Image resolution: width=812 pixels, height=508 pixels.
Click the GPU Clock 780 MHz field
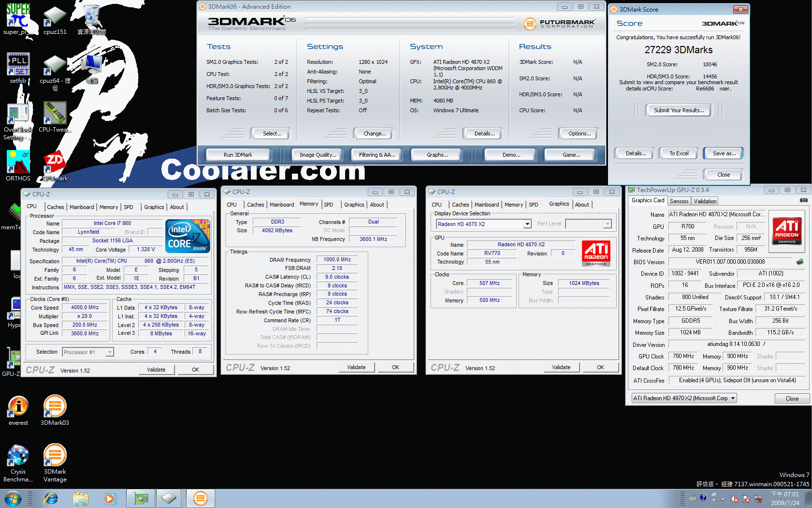click(683, 356)
